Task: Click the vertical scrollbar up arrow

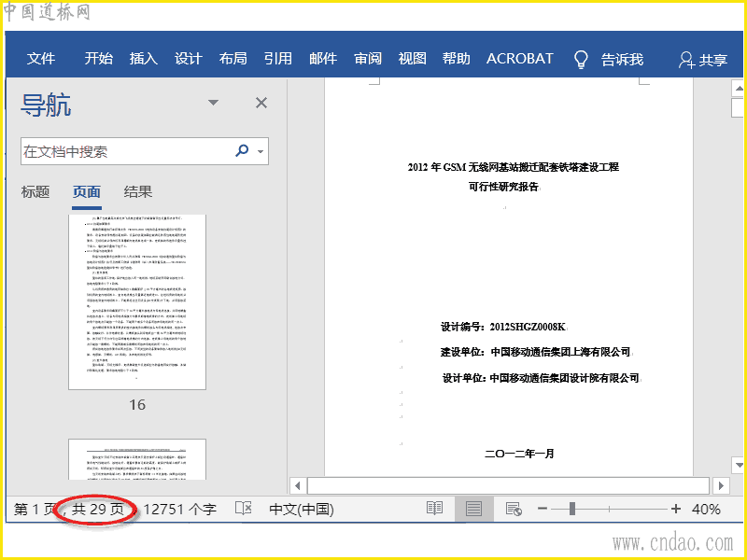Action: tap(739, 88)
